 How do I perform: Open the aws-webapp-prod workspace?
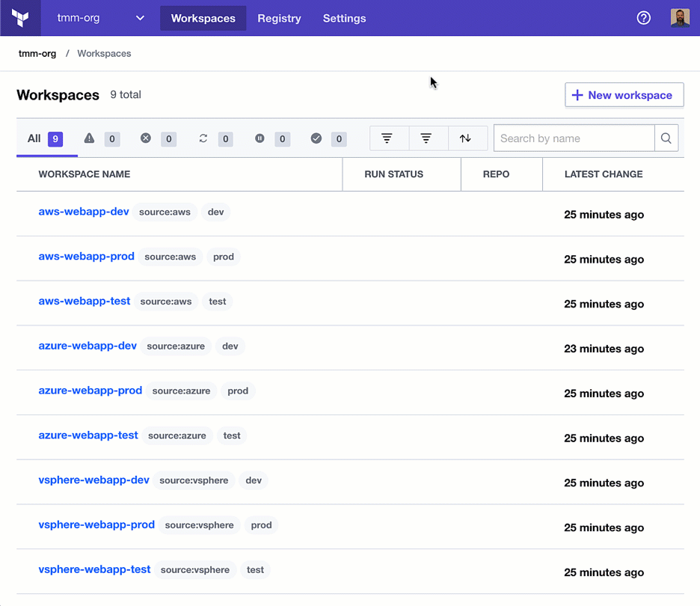(x=86, y=256)
